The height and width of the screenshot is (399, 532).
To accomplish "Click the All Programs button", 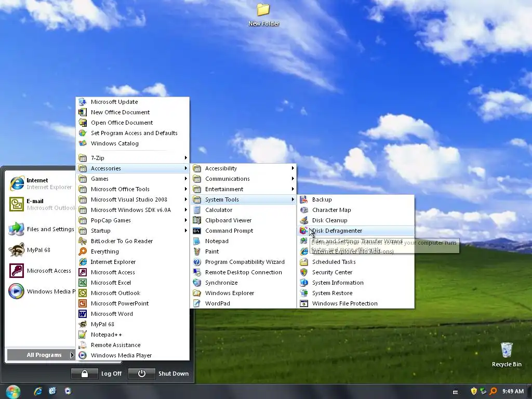I will pos(41,355).
